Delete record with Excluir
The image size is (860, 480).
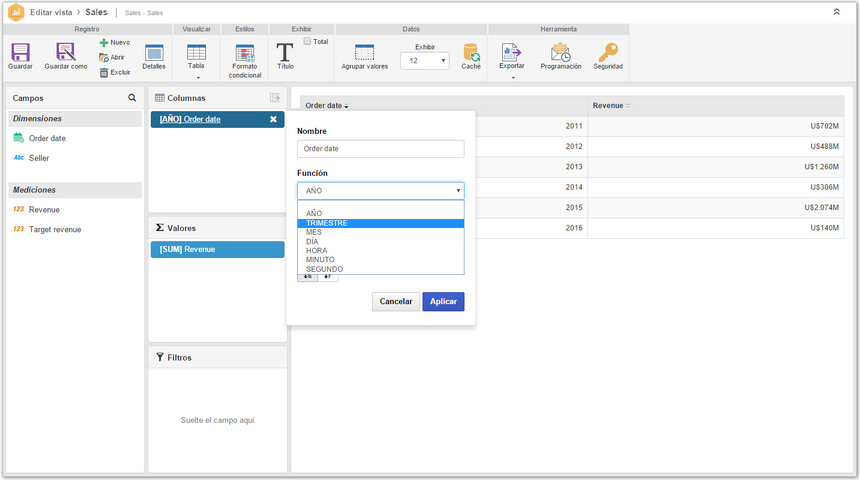pyautogui.click(x=115, y=72)
